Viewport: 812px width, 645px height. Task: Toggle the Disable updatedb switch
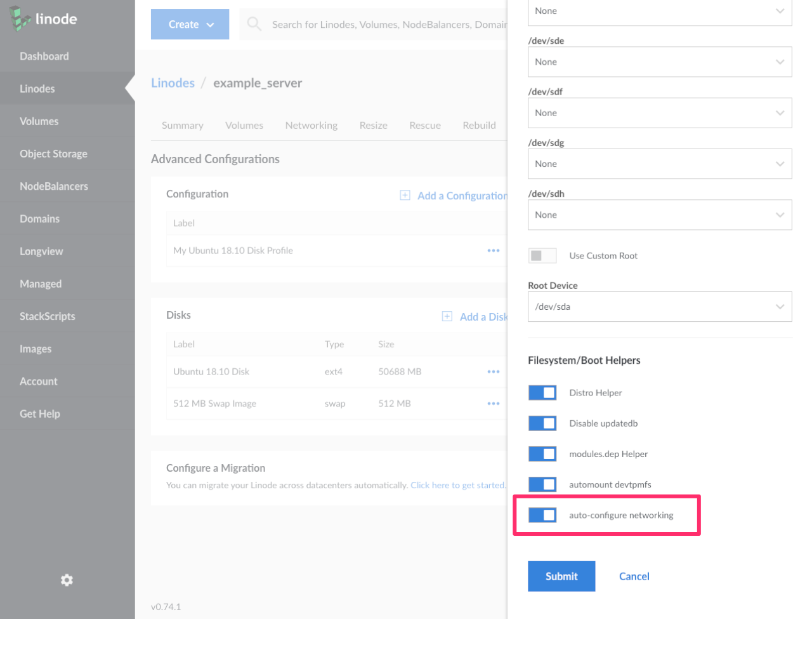pos(542,423)
